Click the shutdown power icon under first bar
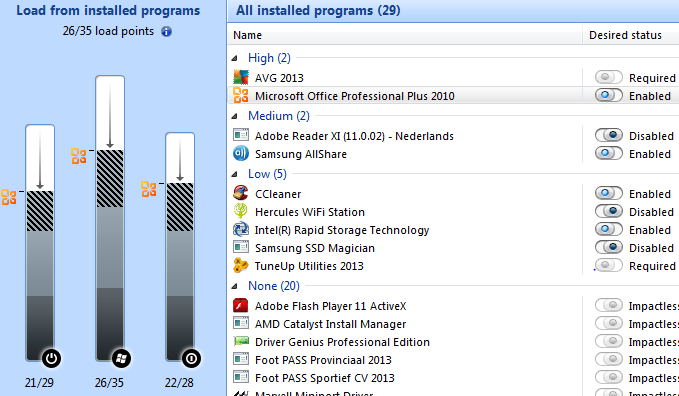 [x=51, y=358]
